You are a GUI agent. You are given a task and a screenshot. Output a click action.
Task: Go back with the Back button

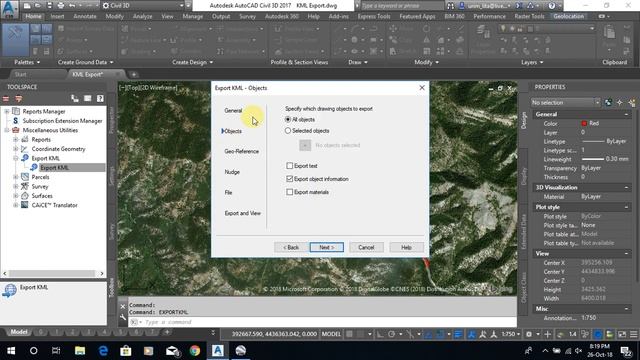291,247
